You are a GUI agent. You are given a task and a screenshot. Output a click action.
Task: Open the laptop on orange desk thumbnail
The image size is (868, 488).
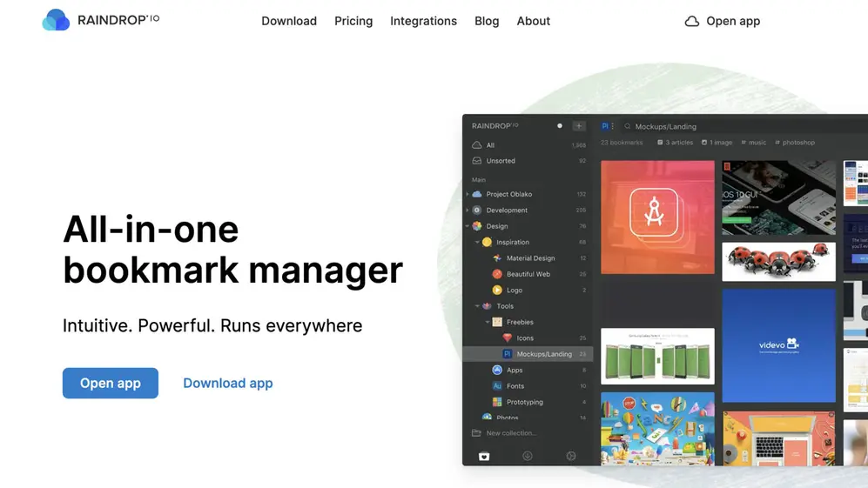coord(779,438)
